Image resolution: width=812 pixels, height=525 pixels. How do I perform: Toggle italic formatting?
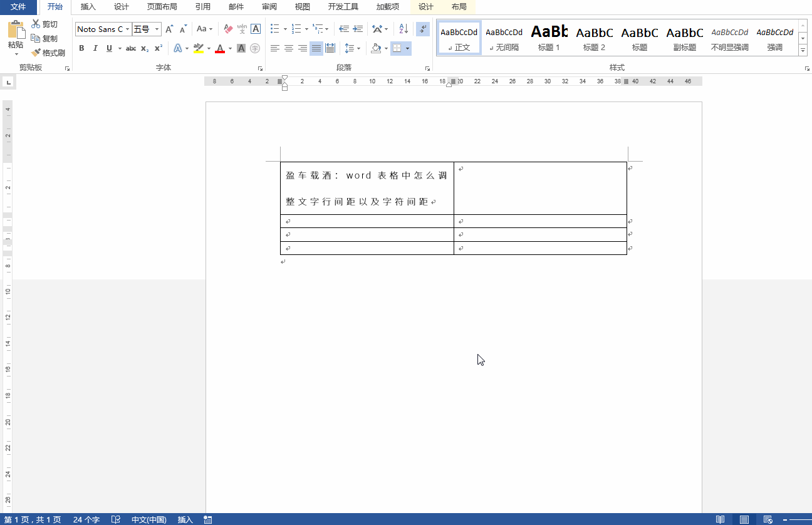pos(95,48)
